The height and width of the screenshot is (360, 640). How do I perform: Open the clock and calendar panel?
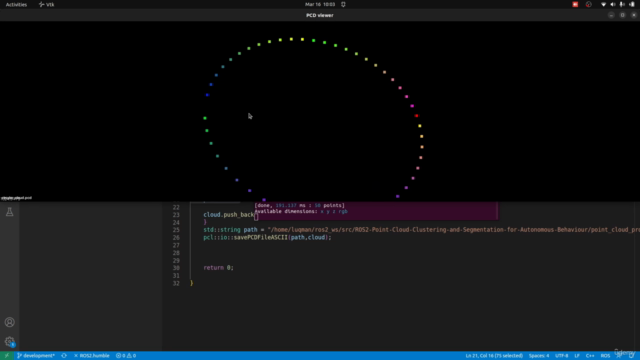320,4
